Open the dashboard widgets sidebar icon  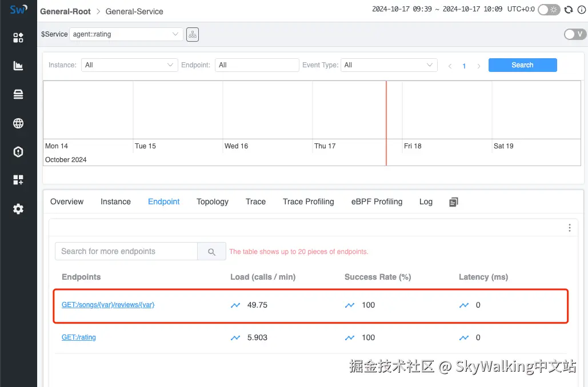tap(18, 38)
